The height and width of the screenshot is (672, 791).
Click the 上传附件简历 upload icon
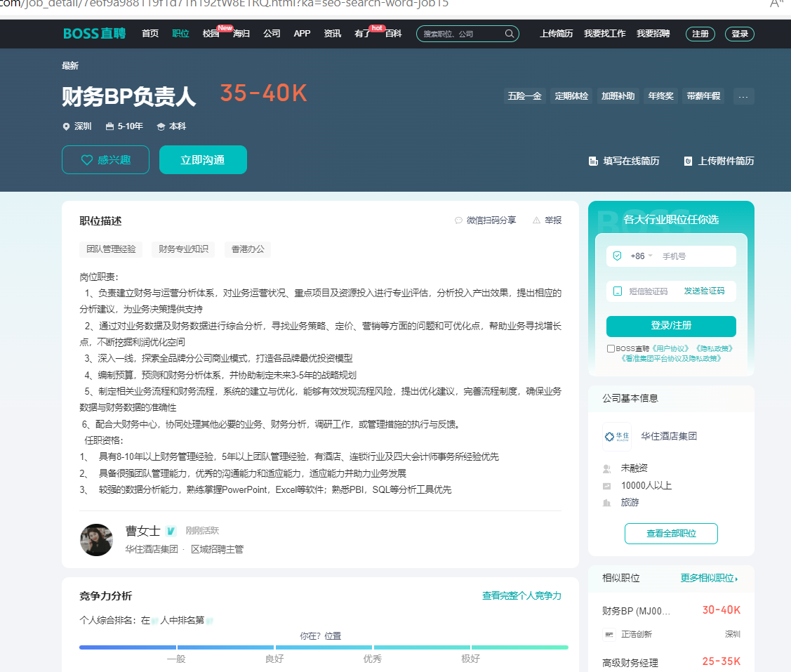pyautogui.click(x=689, y=161)
